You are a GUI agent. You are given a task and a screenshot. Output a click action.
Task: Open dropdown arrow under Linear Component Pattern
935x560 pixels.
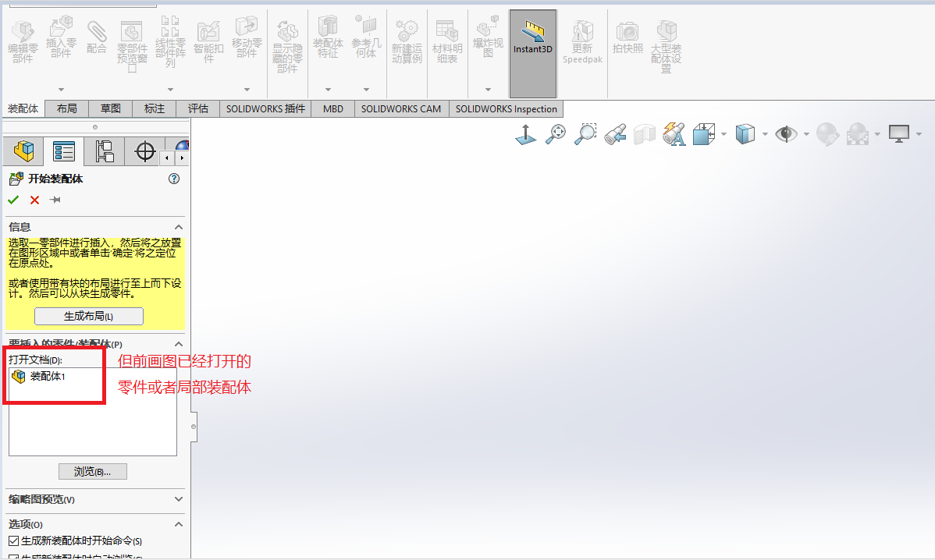pos(171,90)
